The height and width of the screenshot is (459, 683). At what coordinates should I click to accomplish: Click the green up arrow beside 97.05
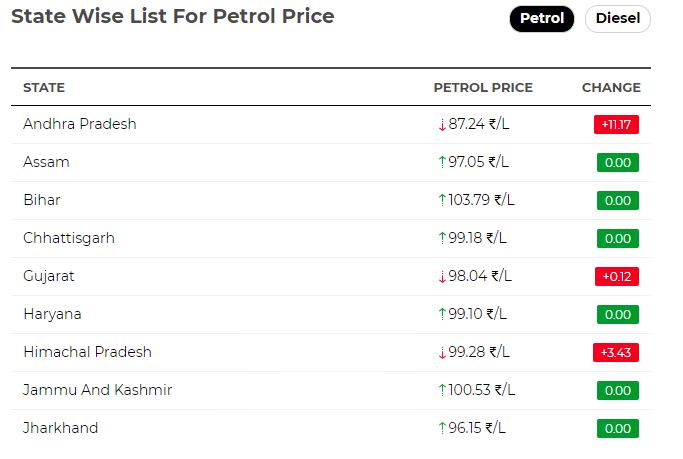coord(442,162)
